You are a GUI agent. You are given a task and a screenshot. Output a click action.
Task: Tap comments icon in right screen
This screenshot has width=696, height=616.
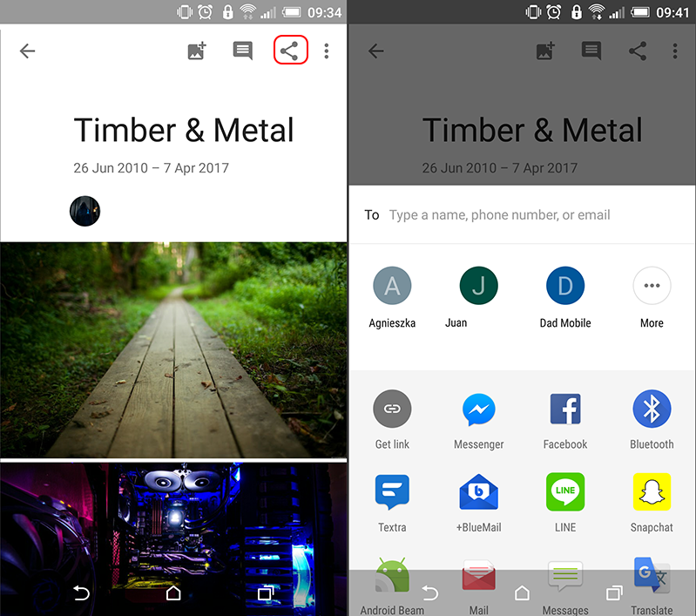(x=591, y=51)
